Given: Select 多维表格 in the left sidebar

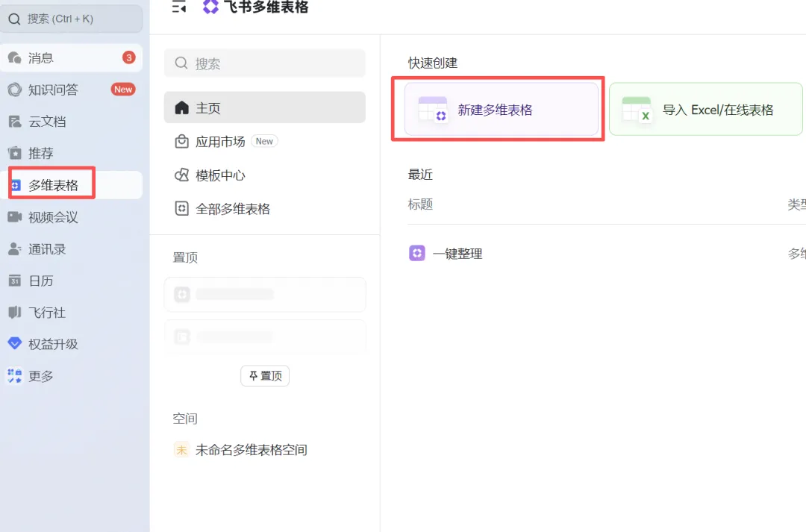Looking at the screenshot, I should [72, 185].
